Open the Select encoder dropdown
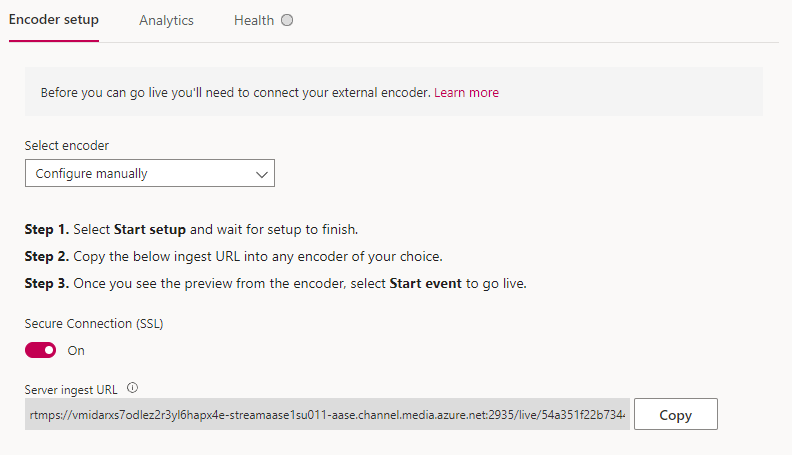792x455 pixels. coord(150,173)
